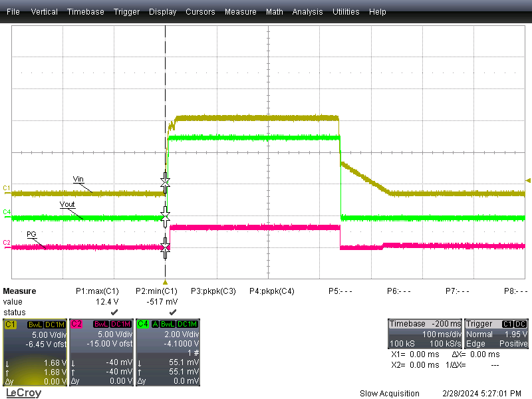Open the Timebase descriptor box
Viewport: 532px width, 399px height.
426,333
